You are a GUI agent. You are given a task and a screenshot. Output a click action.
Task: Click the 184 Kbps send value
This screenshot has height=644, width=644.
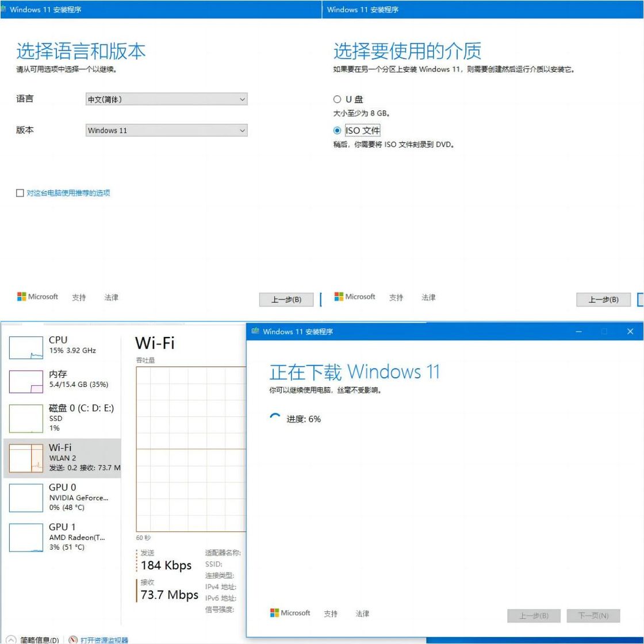166,566
